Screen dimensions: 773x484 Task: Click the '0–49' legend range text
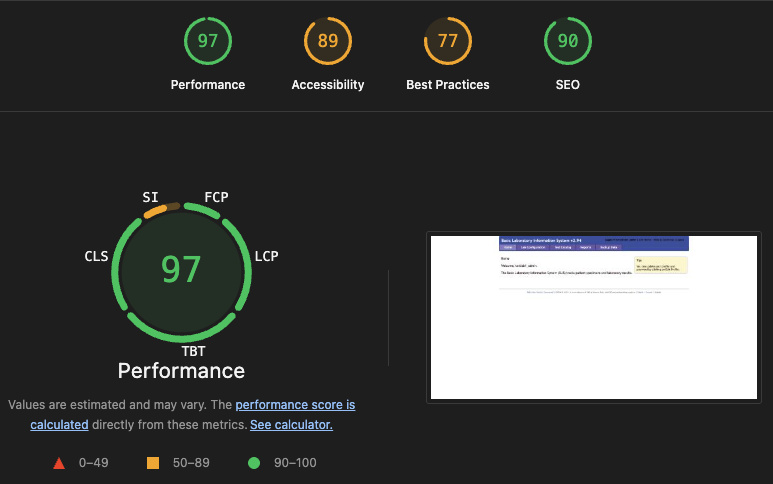(94, 463)
